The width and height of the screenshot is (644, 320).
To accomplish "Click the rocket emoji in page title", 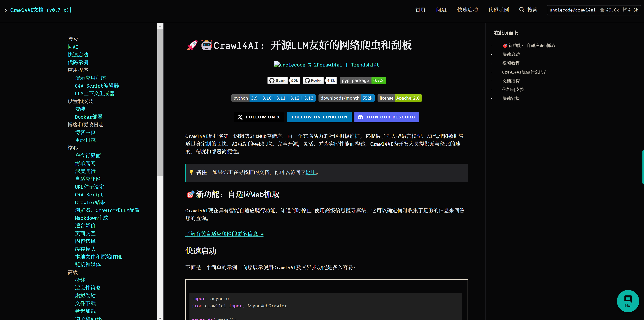I will 192,45.
